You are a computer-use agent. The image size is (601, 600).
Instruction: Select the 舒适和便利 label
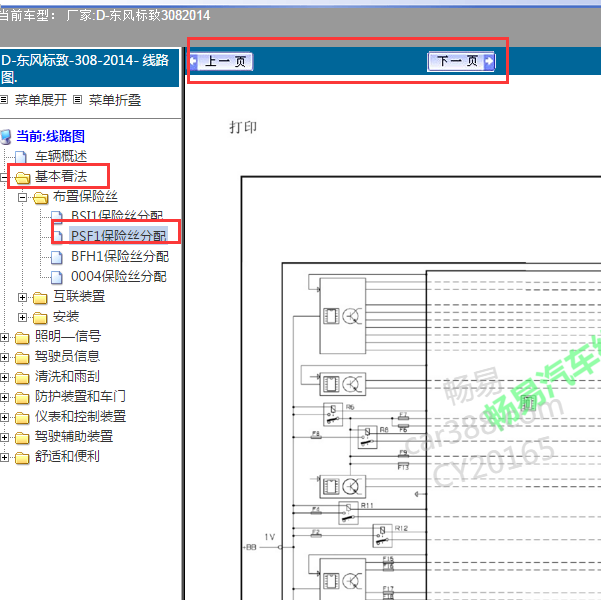(x=67, y=456)
